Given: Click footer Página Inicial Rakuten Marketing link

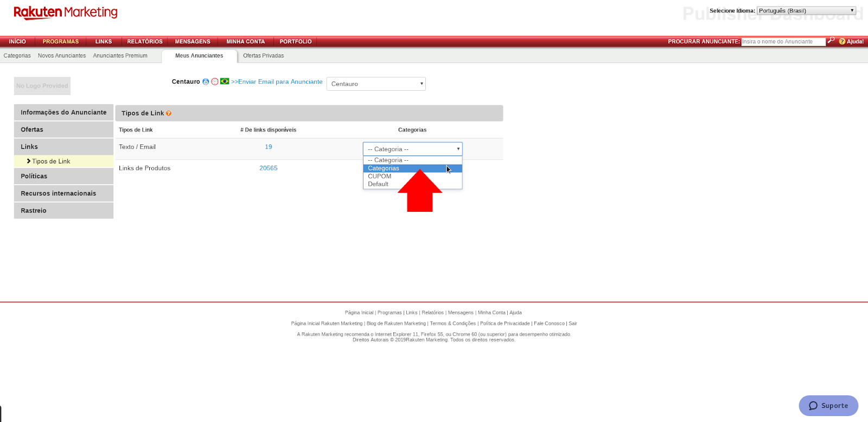Looking at the screenshot, I should click(x=327, y=323).
